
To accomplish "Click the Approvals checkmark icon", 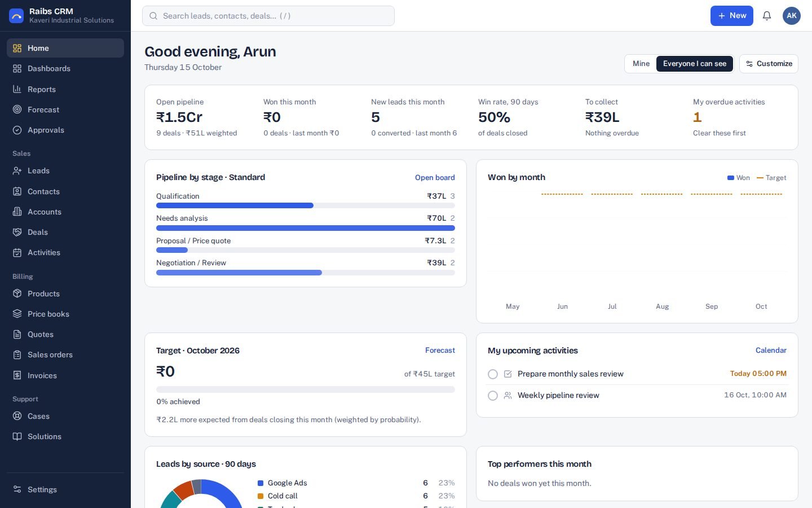I will (17, 130).
